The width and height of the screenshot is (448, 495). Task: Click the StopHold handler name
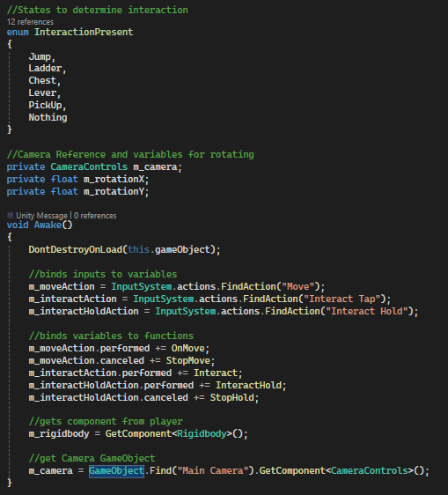pyautogui.click(x=232, y=397)
